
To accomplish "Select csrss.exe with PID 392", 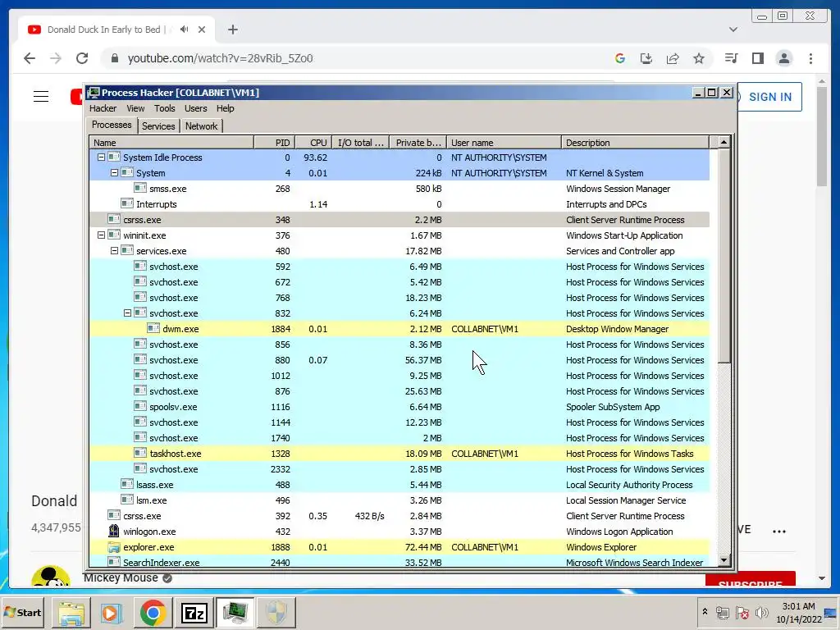I will [399, 516].
